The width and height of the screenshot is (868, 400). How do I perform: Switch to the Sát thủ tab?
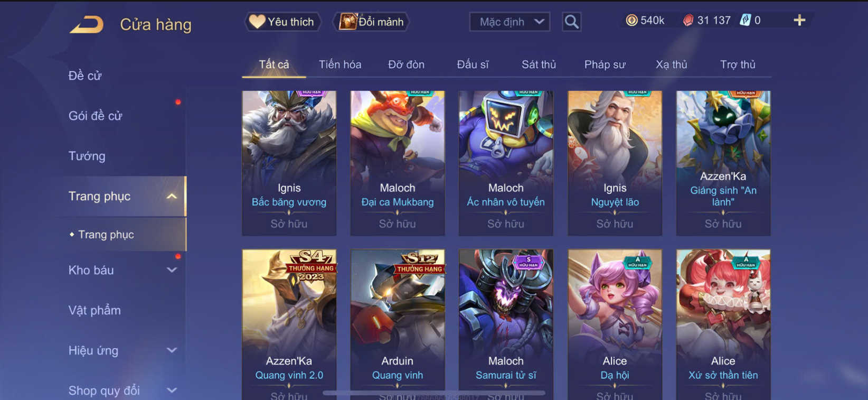pyautogui.click(x=539, y=64)
